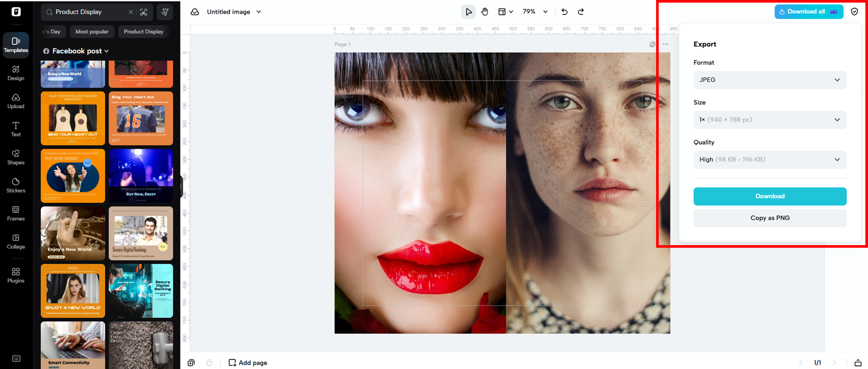
Task: Click the Copy as PNG button
Action: 770,218
